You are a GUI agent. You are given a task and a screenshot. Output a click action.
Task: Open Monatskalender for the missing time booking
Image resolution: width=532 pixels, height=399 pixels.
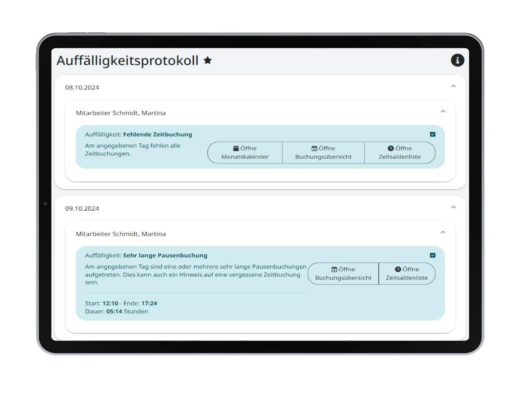pos(245,153)
